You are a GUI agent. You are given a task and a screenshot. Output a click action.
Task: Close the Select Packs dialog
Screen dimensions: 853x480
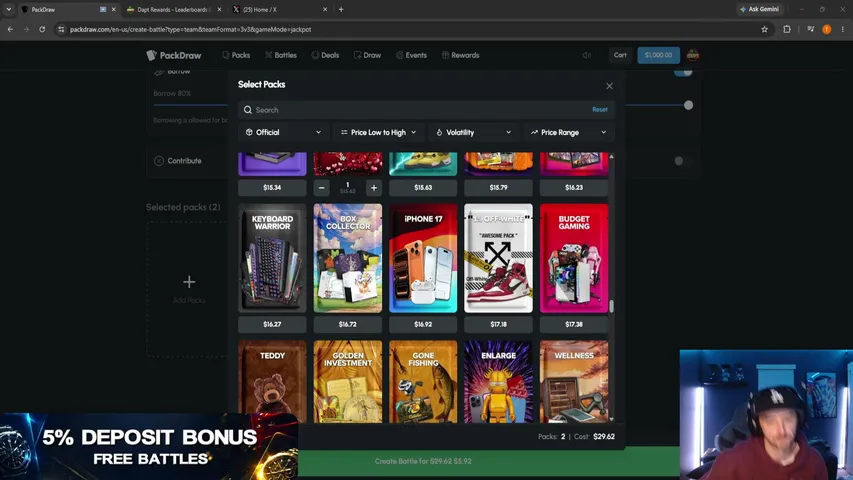tap(609, 86)
